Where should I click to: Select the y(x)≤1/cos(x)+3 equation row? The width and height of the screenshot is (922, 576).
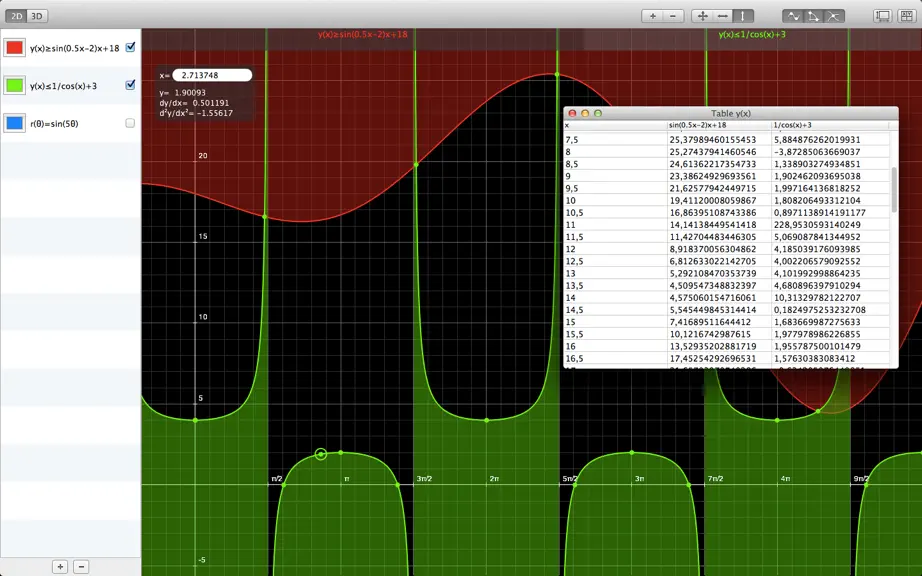[x=71, y=86]
